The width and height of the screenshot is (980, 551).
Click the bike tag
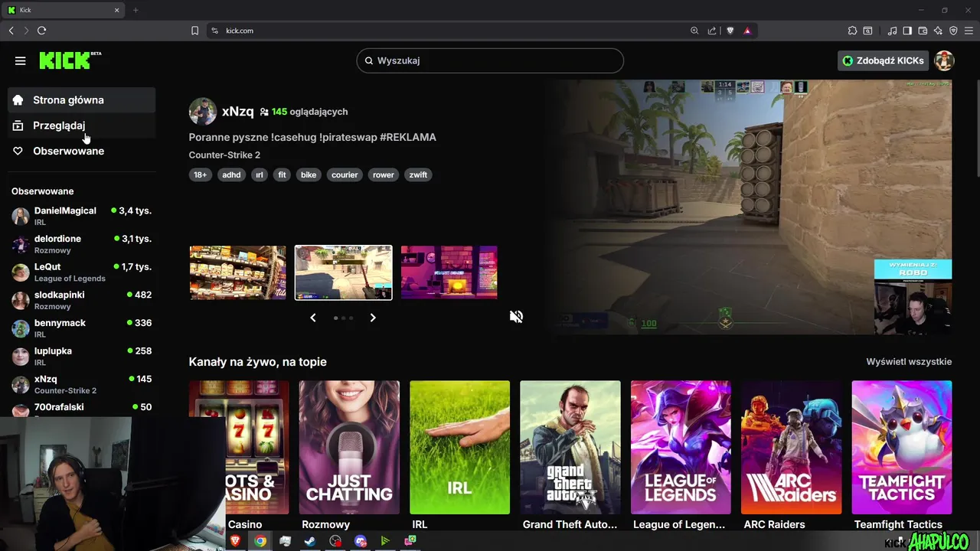click(x=309, y=174)
